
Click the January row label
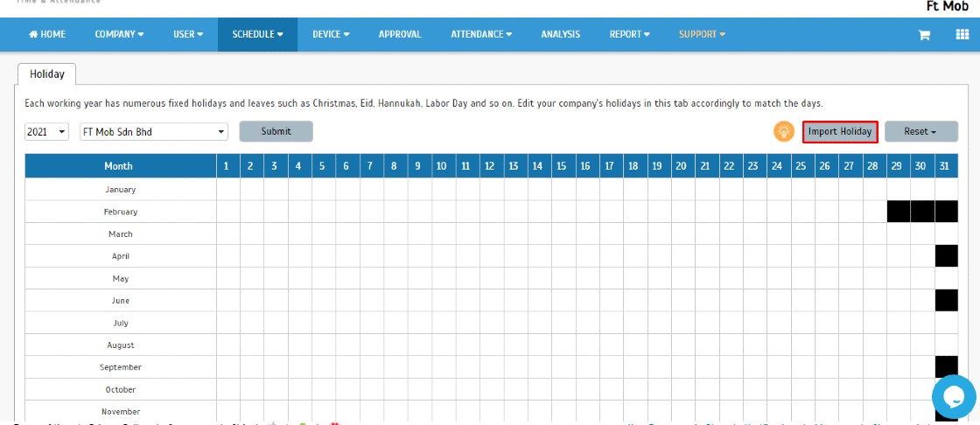121,190
